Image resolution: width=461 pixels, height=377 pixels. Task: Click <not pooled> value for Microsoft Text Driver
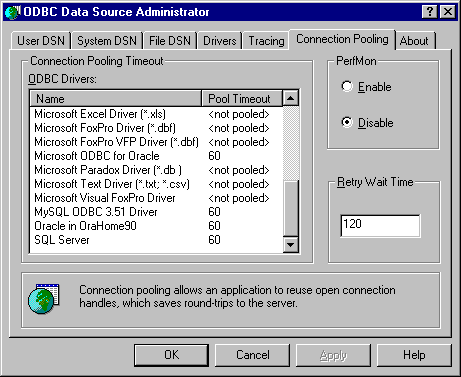click(239, 184)
